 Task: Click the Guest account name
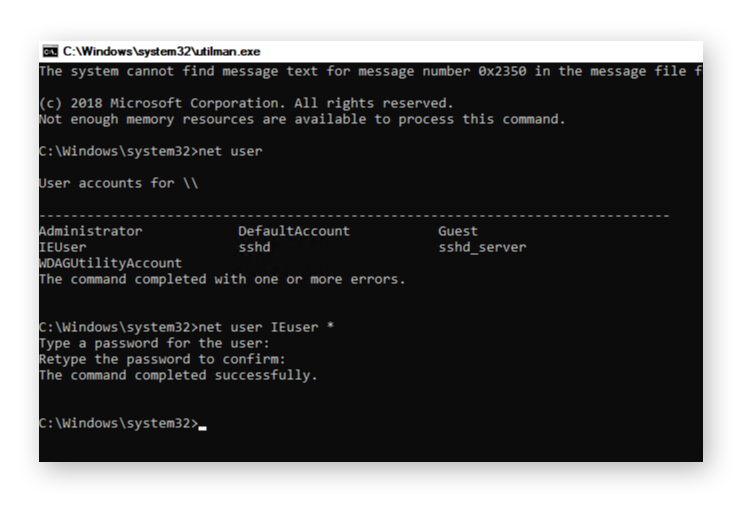(458, 231)
